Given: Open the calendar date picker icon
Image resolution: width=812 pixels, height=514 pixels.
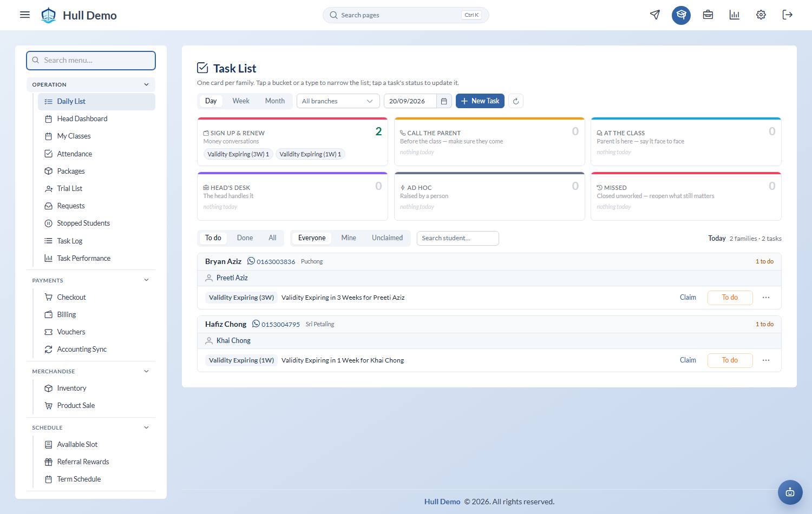Looking at the screenshot, I should (x=444, y=101).
